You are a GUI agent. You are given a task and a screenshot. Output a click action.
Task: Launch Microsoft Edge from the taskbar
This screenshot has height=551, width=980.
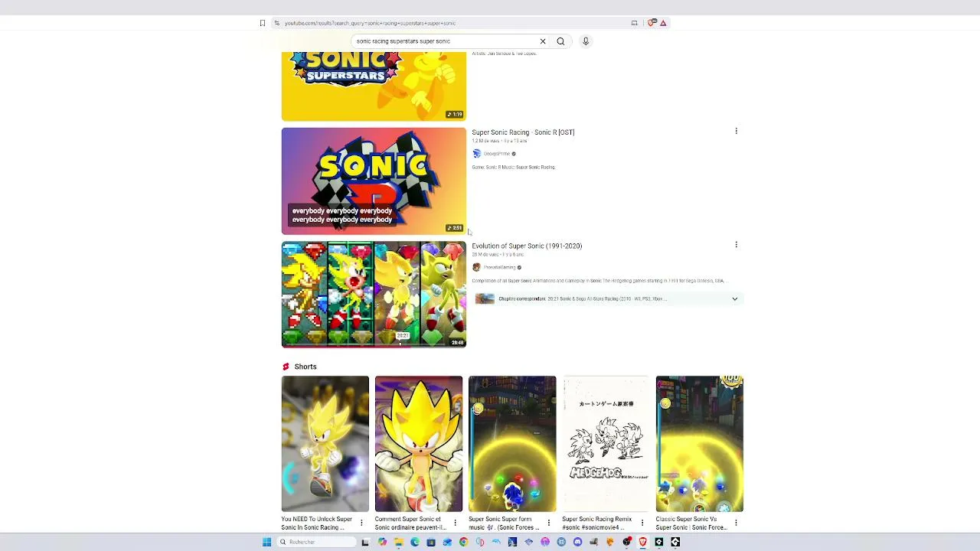click(415, 542)
